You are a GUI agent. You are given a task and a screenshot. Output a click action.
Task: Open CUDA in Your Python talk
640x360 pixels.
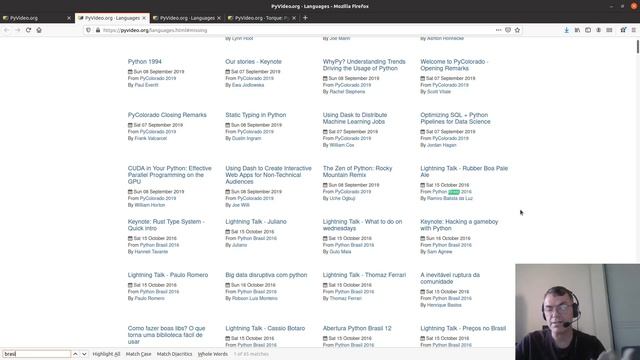[169, 175]
